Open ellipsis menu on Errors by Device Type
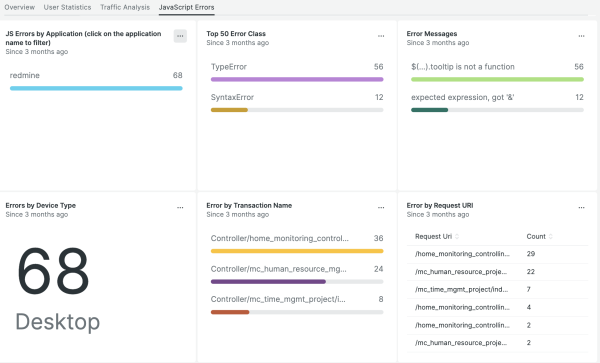 pos(180,208)
